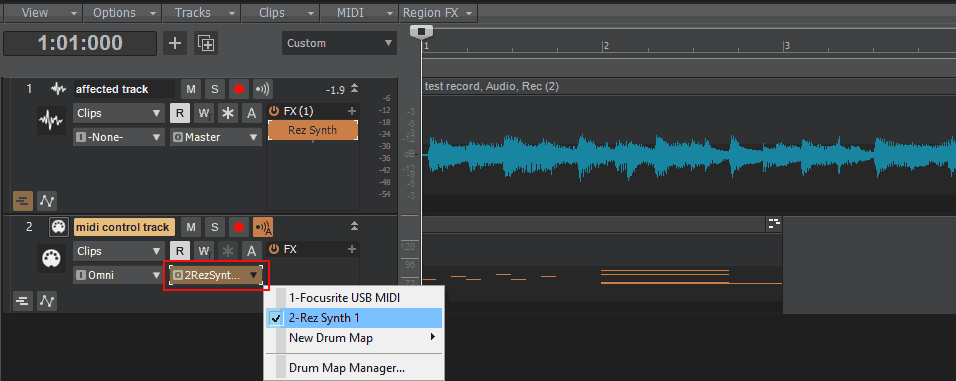This screenshot has width=956, height=381.
Task: Click the affected track name field
Action: point(124,89)
